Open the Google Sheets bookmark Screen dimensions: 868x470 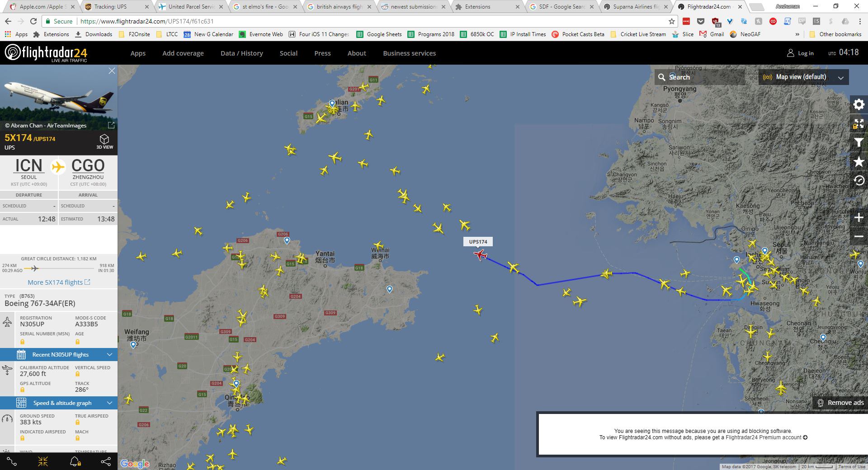click(379, 34)
